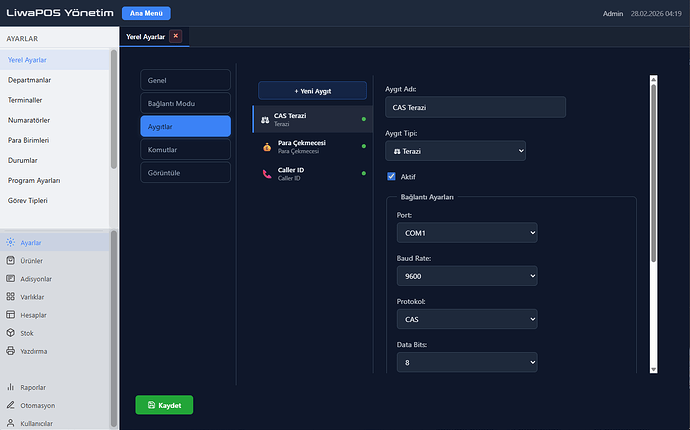Open Adisyonlar via its sidebar icon

(11, 279)
